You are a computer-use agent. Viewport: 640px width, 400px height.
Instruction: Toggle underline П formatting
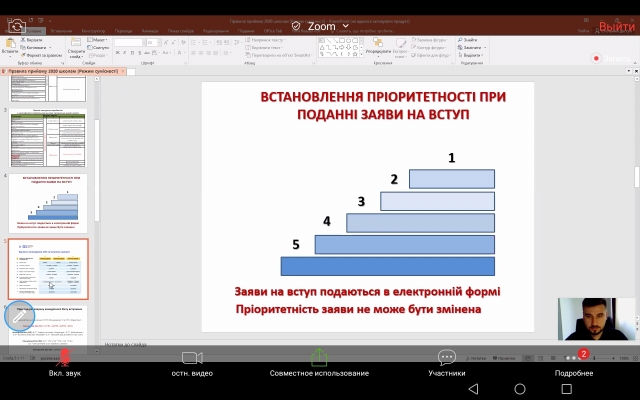[x=133, y=53]
